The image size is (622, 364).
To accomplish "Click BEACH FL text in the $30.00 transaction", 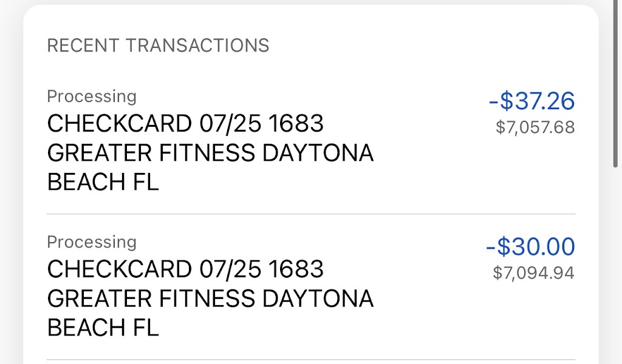I will coord(103,328).
